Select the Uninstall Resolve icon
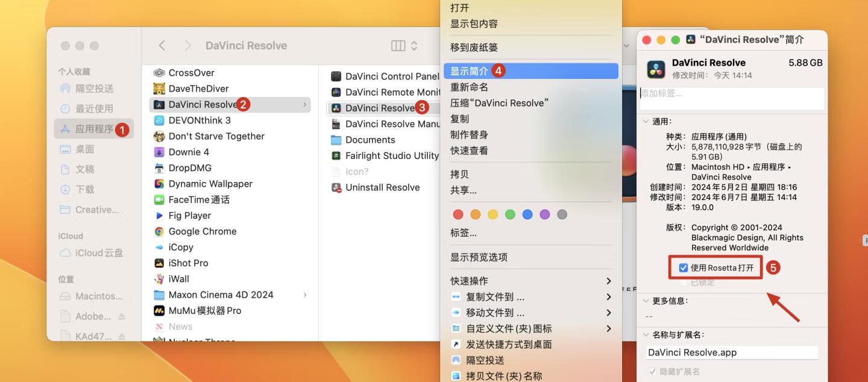This screenshot has width=868, height=382. pos(336,187)
